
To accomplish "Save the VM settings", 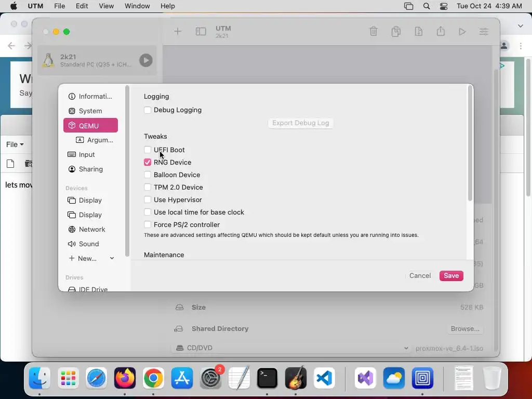I will pyautogui.click(x=451, y=275).
